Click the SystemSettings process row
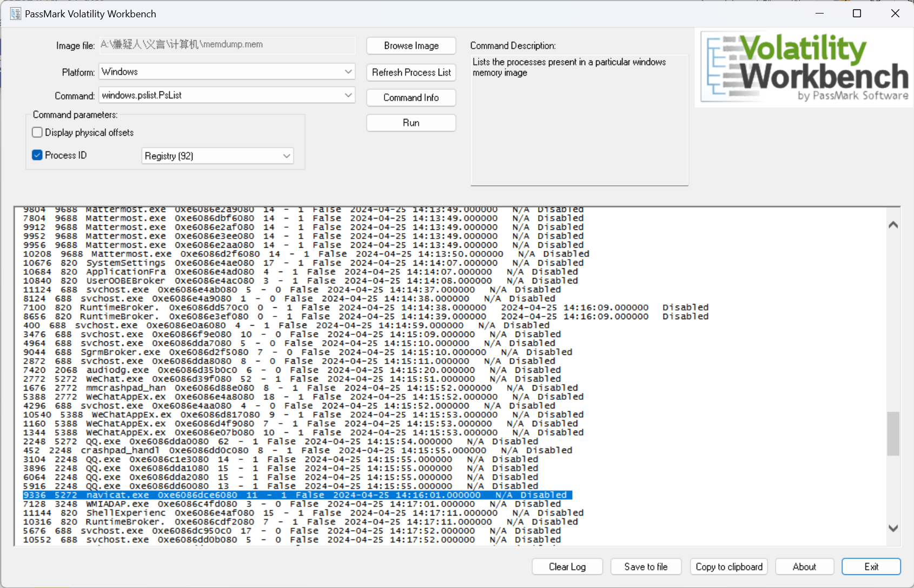914x588 pixels. point(303,263)
